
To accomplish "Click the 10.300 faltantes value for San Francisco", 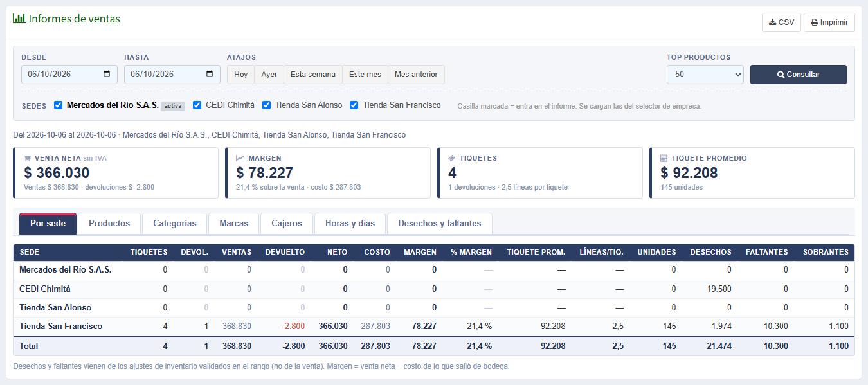I will 776,327.
